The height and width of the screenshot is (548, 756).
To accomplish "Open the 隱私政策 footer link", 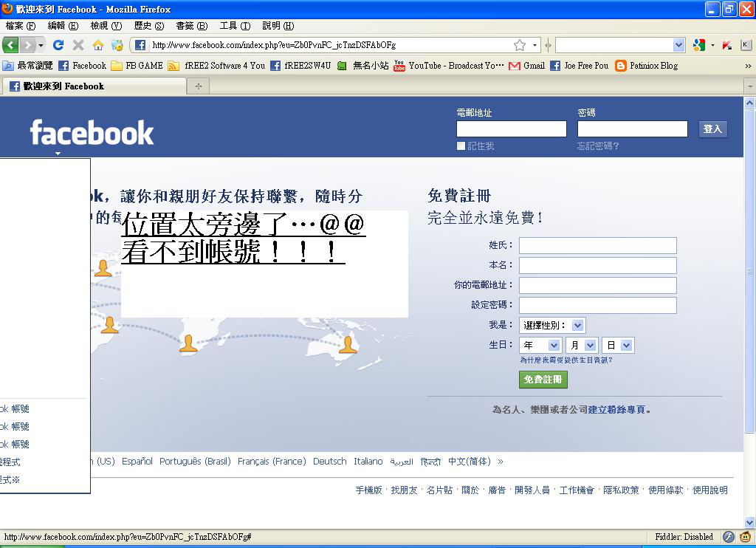I will point(621,490).
